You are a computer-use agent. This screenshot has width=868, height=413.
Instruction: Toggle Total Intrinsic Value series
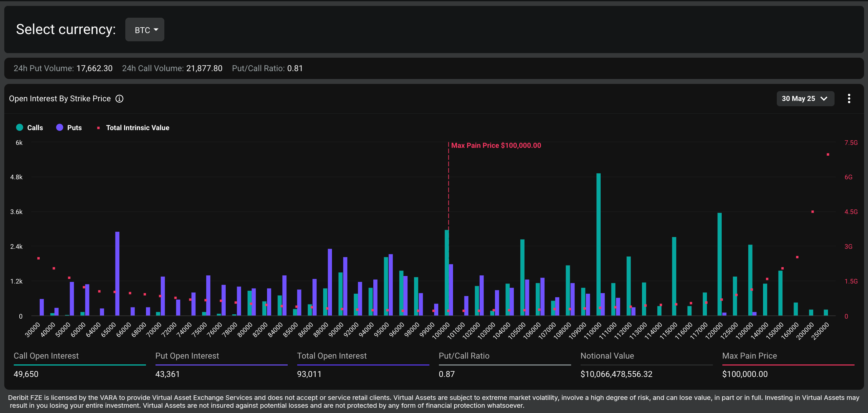click(137, 128)
